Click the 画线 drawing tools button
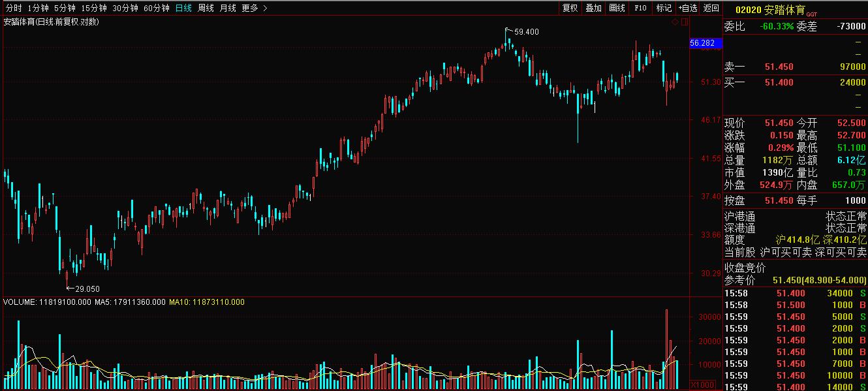868x391 pixels. [617, 8]
